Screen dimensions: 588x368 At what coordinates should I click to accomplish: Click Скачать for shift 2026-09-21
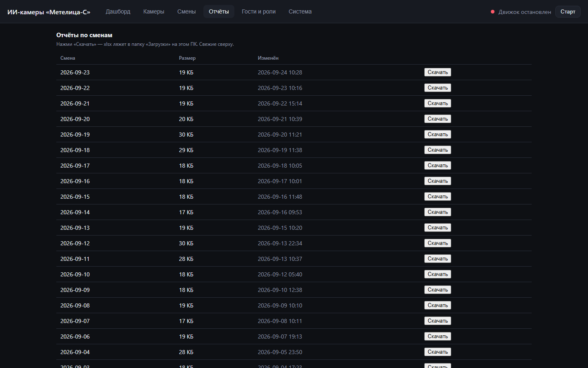tap(438, 103)
